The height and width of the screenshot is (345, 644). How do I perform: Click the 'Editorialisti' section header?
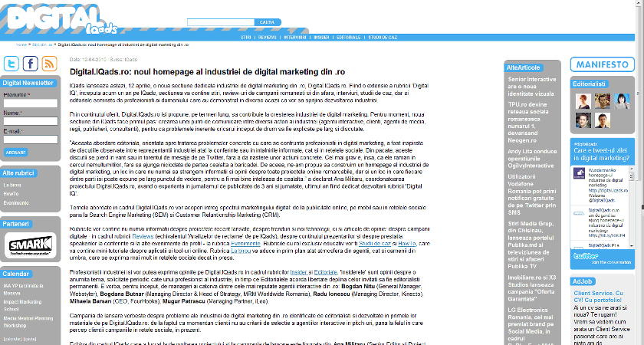[589, 84]
